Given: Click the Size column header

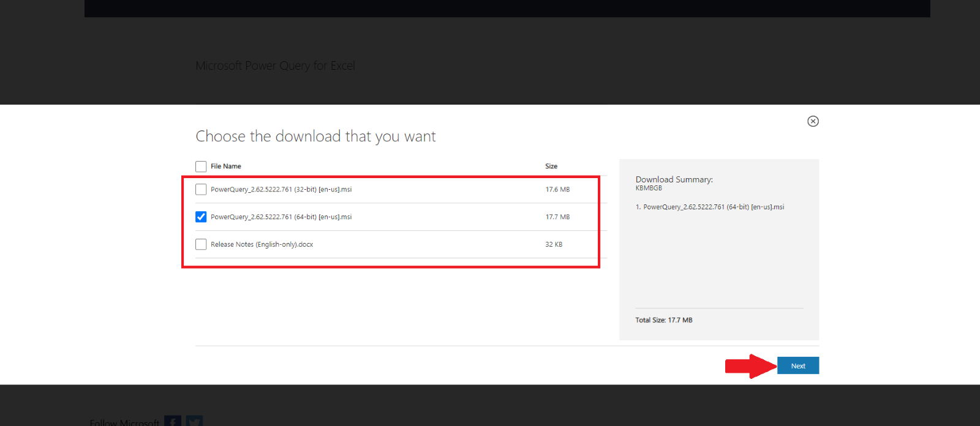Looking at the screenshot, I should point(551,166).
